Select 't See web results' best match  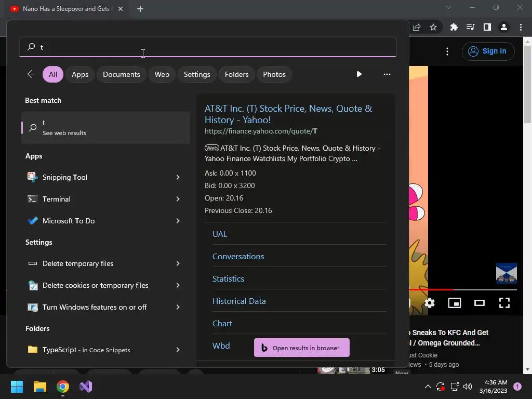click(x=105, y=128)
